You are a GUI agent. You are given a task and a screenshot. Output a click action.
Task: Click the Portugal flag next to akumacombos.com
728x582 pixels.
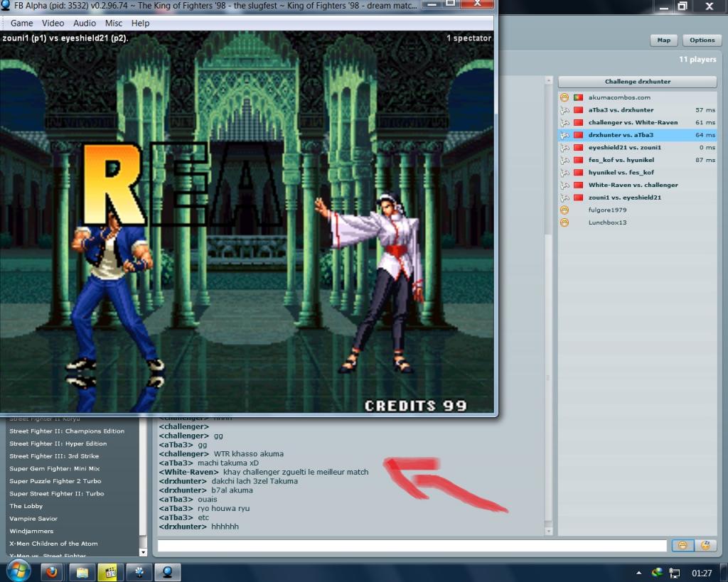pos(578,97)
